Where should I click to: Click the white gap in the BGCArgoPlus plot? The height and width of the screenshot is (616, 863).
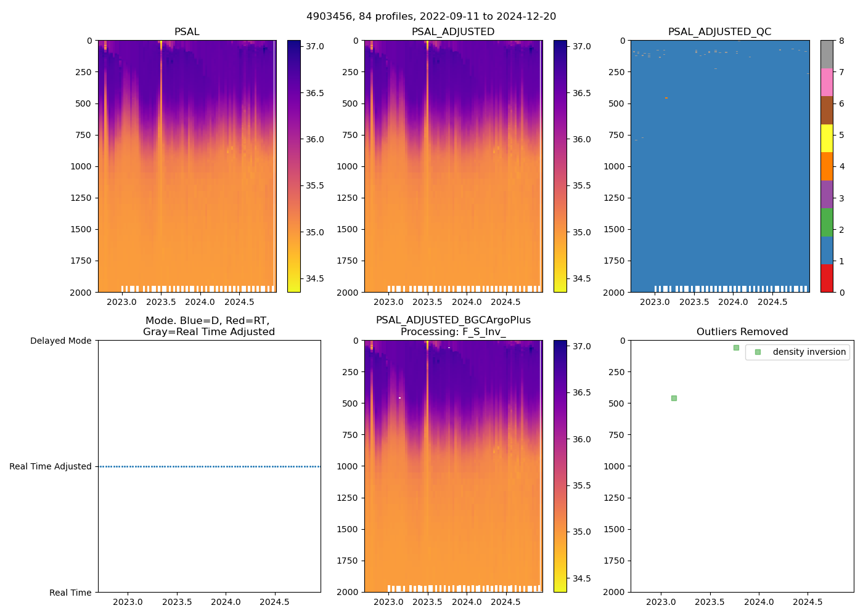click(x=399, y=398)
